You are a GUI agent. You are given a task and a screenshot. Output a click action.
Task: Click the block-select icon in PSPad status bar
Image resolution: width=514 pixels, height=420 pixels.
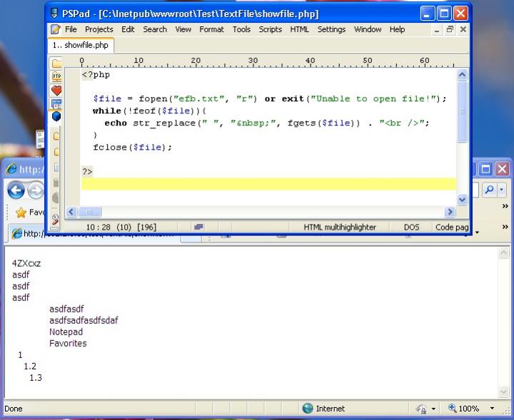point(198,227)
